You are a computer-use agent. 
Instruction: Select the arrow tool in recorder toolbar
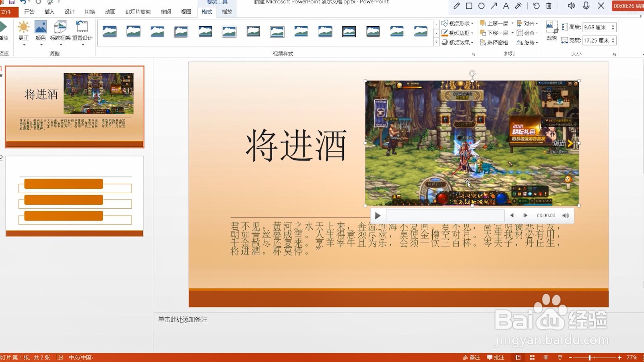(x=494, y=6)
